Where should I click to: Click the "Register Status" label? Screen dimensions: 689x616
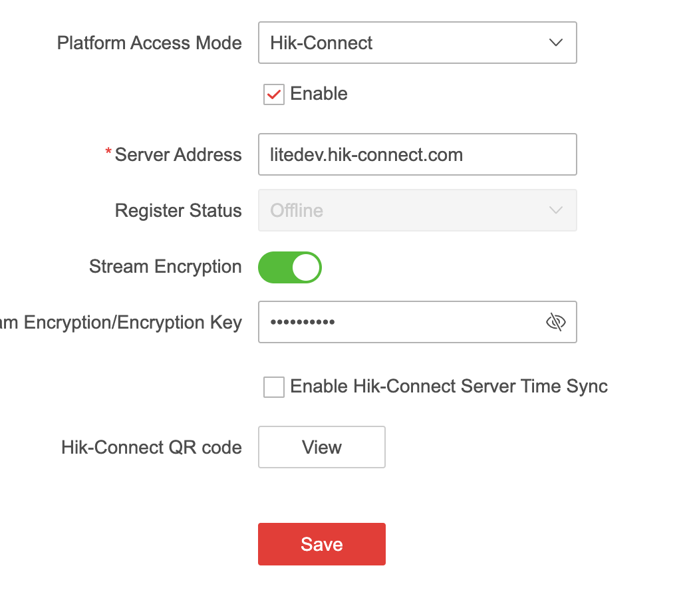(178, 211)
